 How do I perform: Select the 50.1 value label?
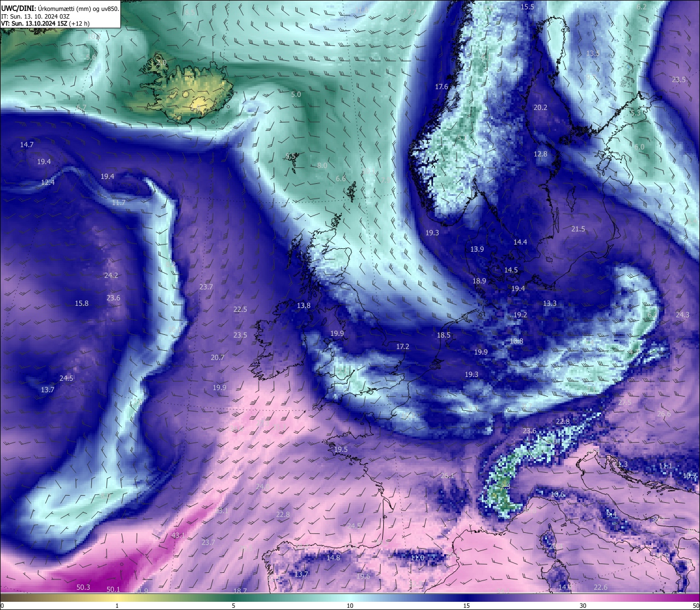[x=113, y=590]
